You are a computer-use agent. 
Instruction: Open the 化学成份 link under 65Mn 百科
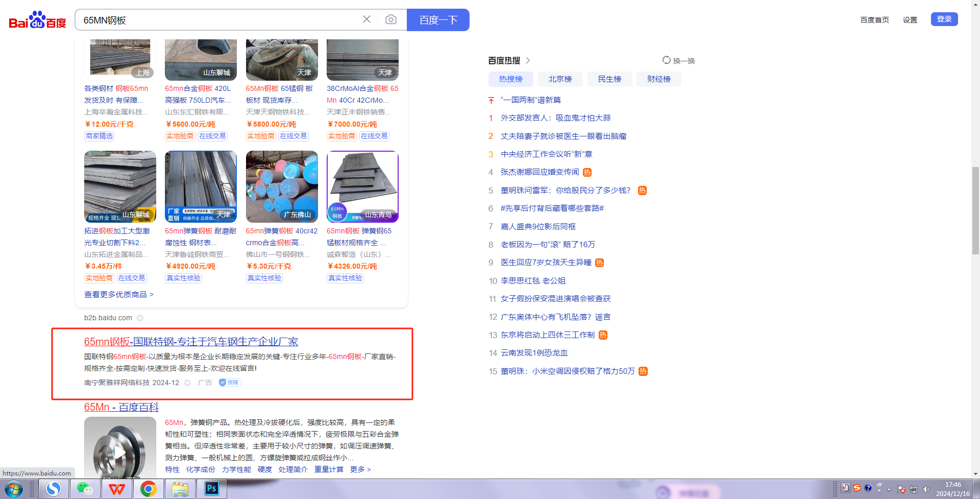point(201,469)
